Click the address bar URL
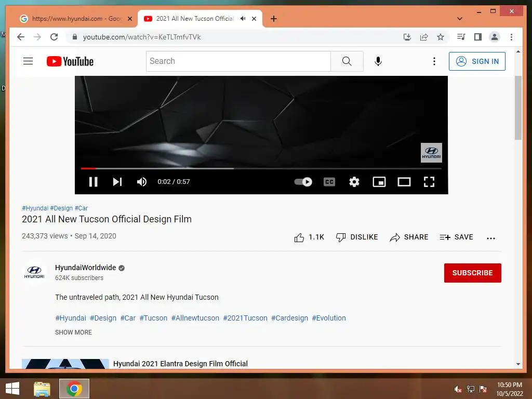Viewport: 532px width, 399px height. point(142,37)
